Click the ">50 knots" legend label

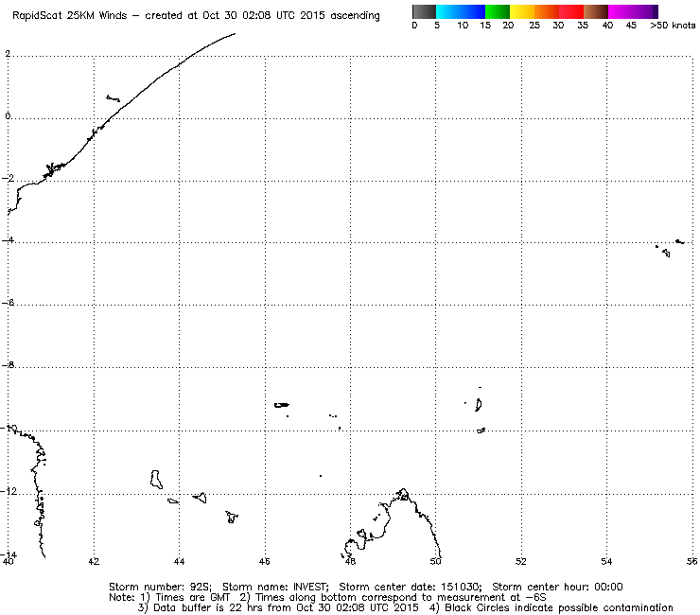pyautogui.click(x=673, y=26)
